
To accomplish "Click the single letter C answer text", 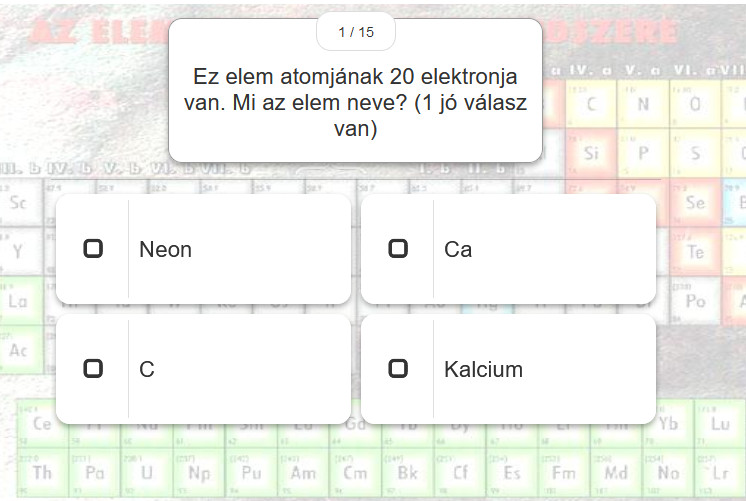I will [147, 369].
